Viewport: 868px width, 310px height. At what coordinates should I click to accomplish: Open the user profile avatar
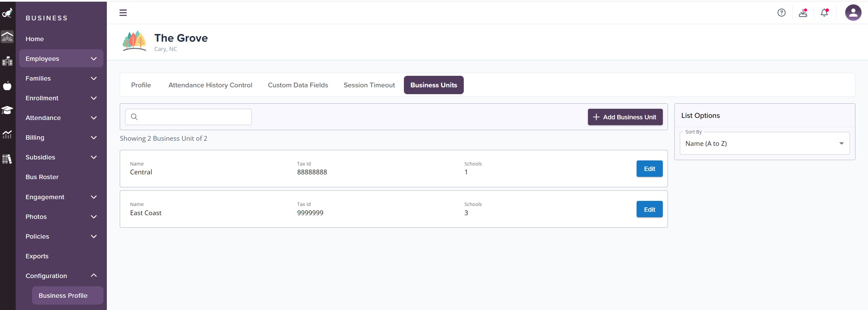coord(853,13)
